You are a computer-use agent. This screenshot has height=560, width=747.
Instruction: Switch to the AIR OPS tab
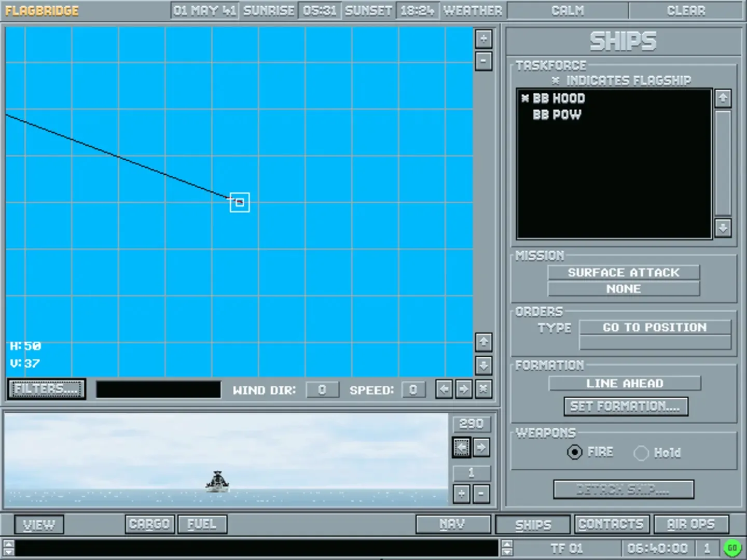[691, 524]
